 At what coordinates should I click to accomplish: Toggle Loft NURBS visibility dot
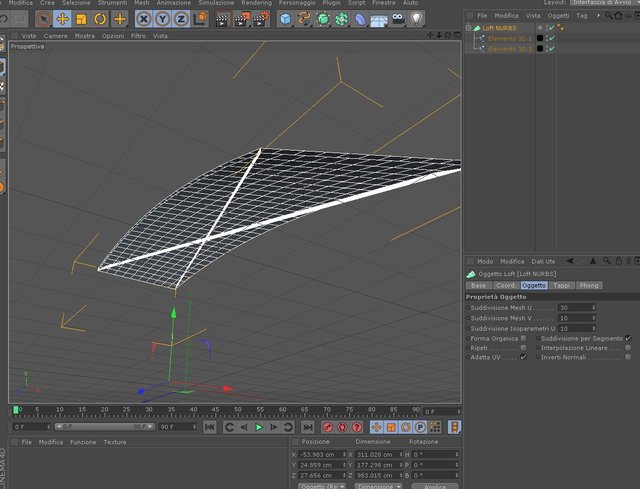(540, 27)
